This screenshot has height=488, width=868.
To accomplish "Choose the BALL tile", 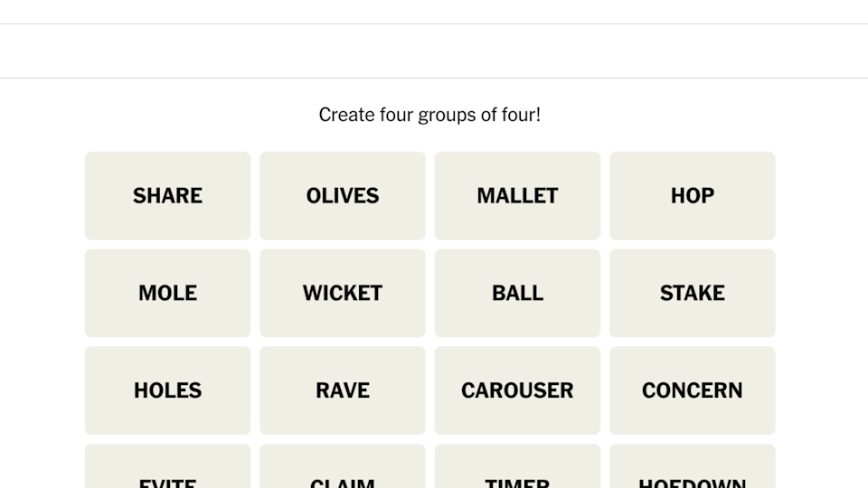I will [517, 293].
